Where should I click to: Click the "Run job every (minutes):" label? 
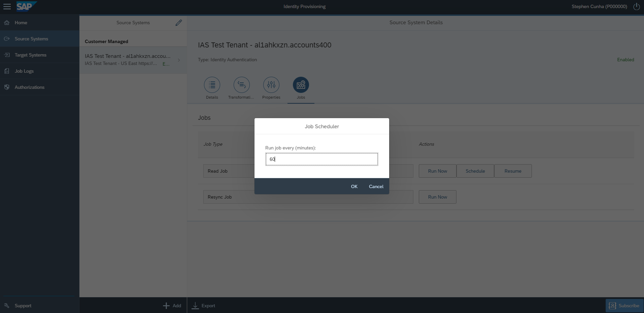click(291, 148)
